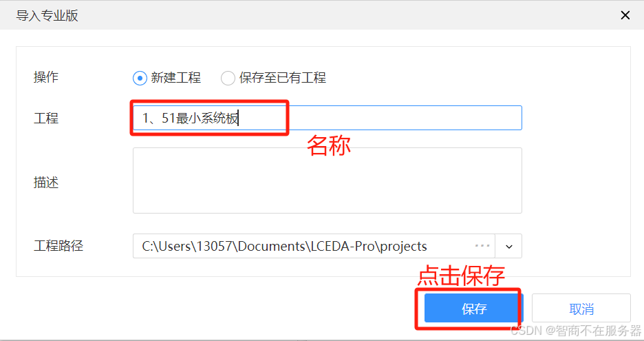Click the 操作 row label

pos(46,77)
